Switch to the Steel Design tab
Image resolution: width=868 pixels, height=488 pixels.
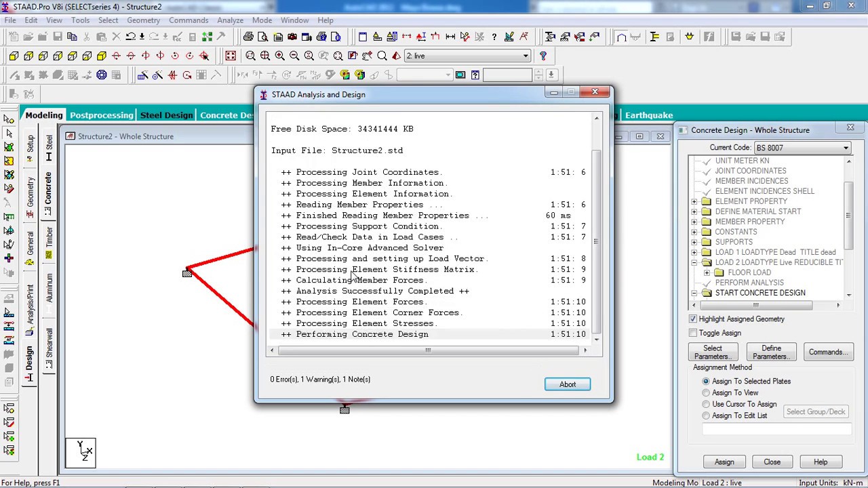pos(167,115)
